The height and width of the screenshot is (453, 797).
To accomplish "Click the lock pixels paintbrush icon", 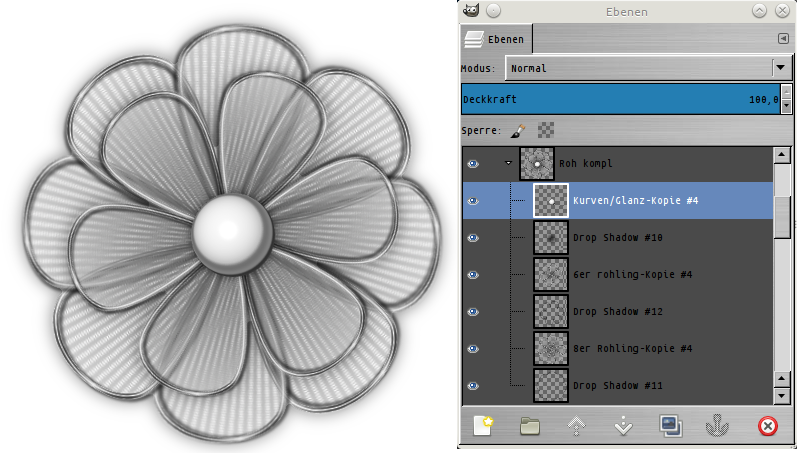I will click(518, 130).
